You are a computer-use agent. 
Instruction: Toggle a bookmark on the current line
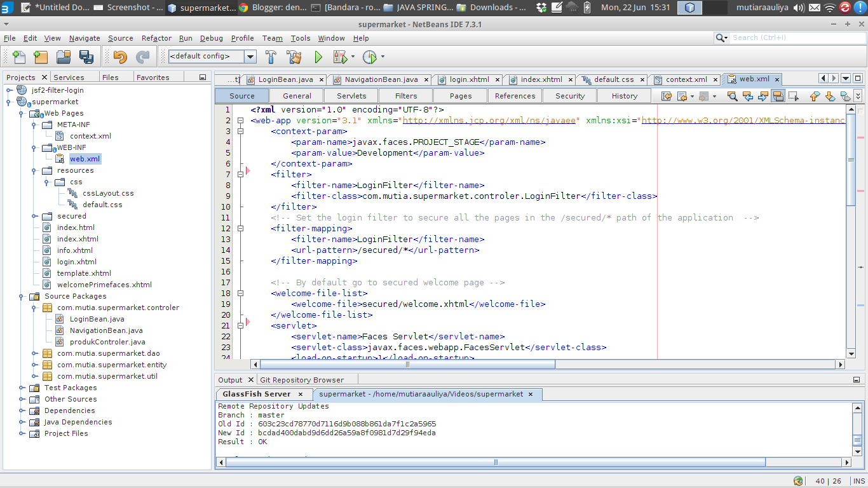(x=845, y=96)
